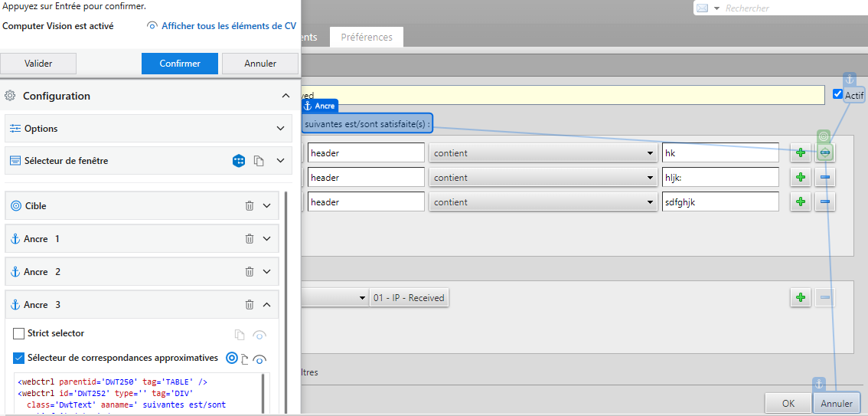Click the value field containing hk
Image resolution: width=868 pixels, height=416 pixels.
(x=720, y=153)
